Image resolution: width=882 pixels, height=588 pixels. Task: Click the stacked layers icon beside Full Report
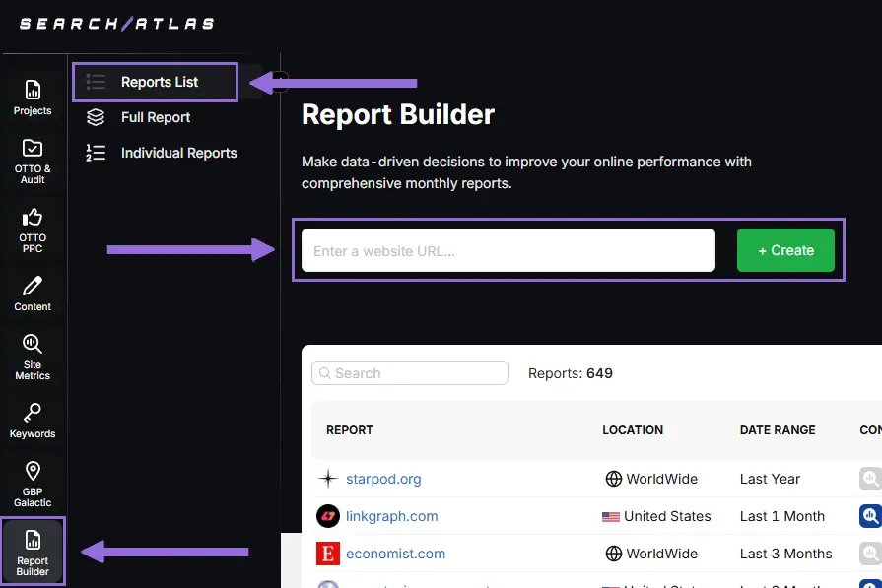[96, 117]
